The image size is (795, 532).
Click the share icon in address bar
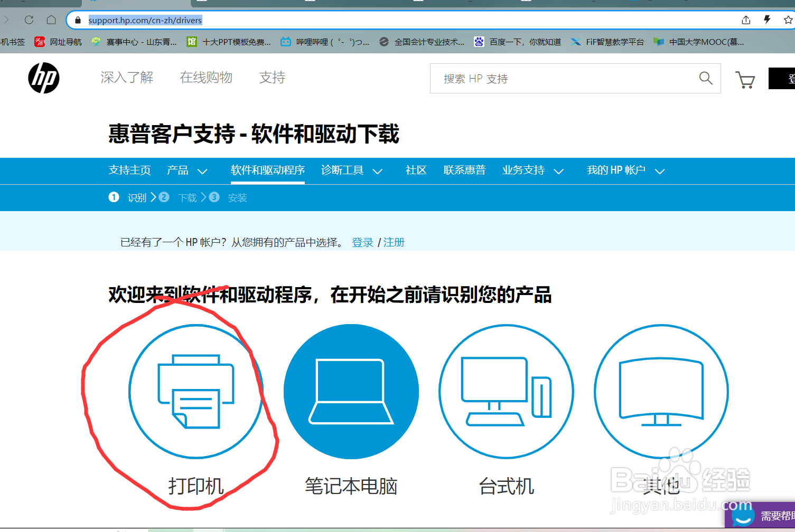[746, 20]
